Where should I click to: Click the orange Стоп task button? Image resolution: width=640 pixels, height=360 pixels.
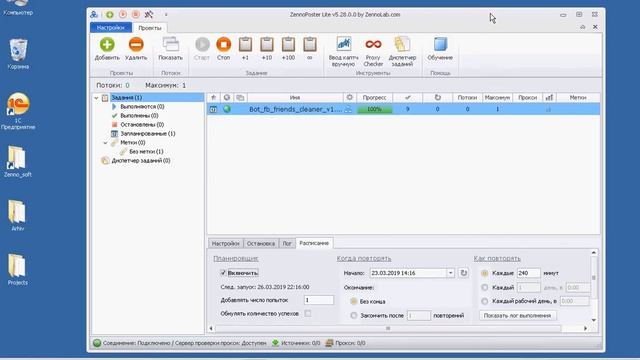tap(224, 44)
